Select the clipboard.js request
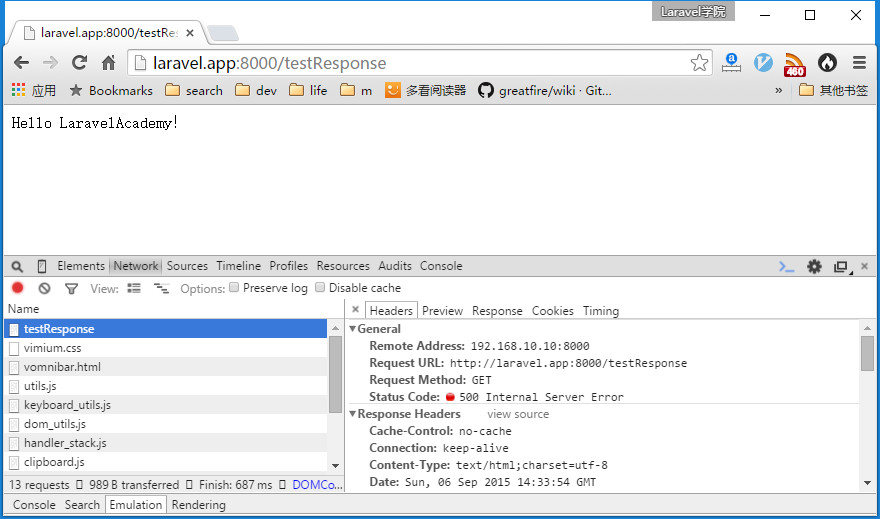The image size is (880, 519). coord(166,462)
